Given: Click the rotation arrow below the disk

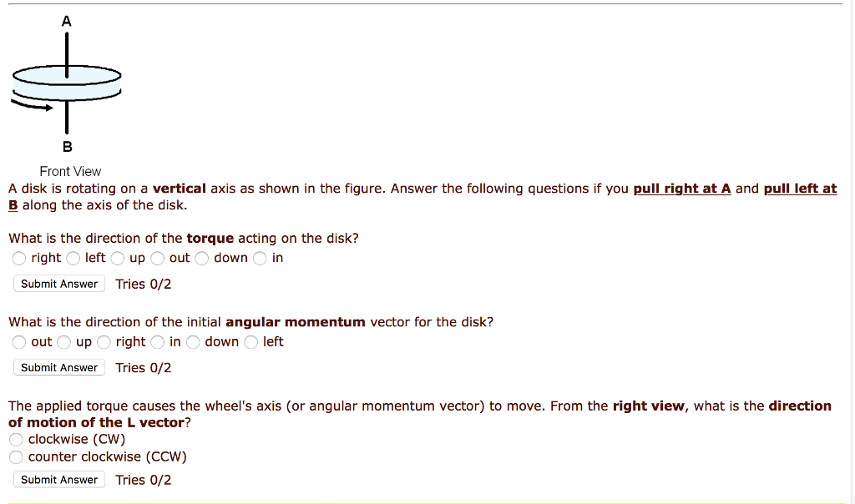Looking at the screenshot, I should click(32, 106).
